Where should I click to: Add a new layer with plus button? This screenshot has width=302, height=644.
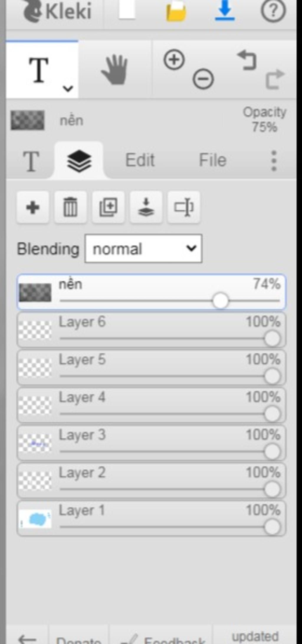click(33, 207)
